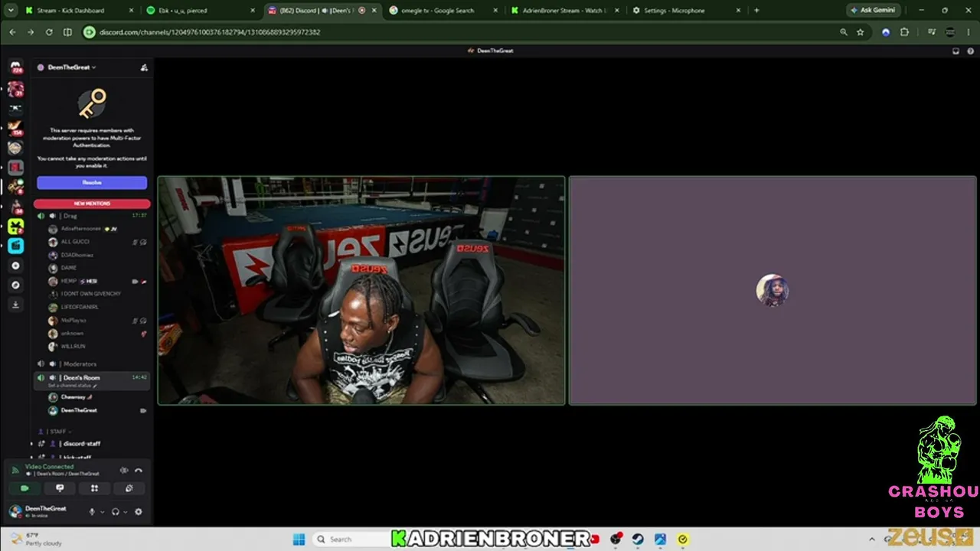This screenshot has height=551, width=980.
Task: Disconnect from the voice call
Action: (x=139, y=471)
